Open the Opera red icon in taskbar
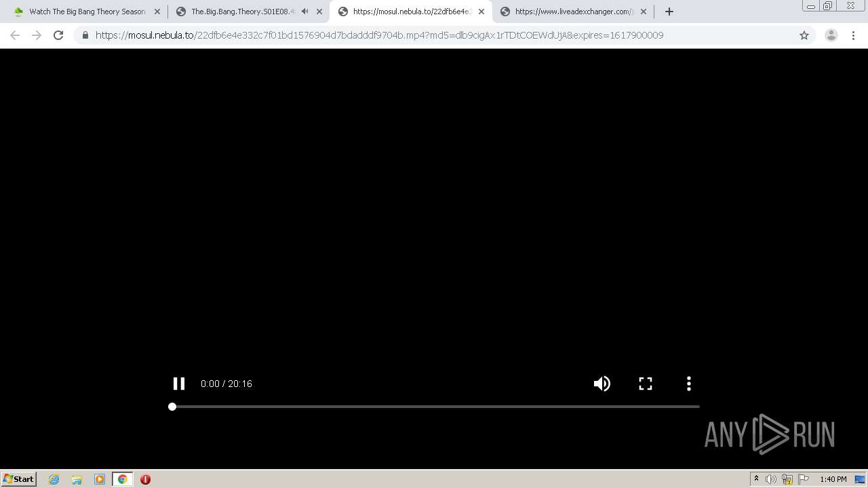This screenshot has width=868, height=488. tap(145, 479)
